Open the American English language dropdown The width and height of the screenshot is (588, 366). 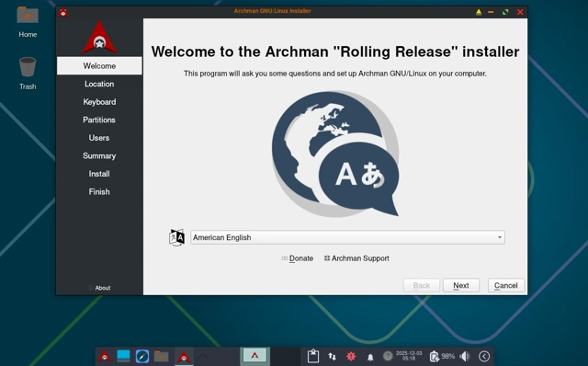(x=347, y=237)
